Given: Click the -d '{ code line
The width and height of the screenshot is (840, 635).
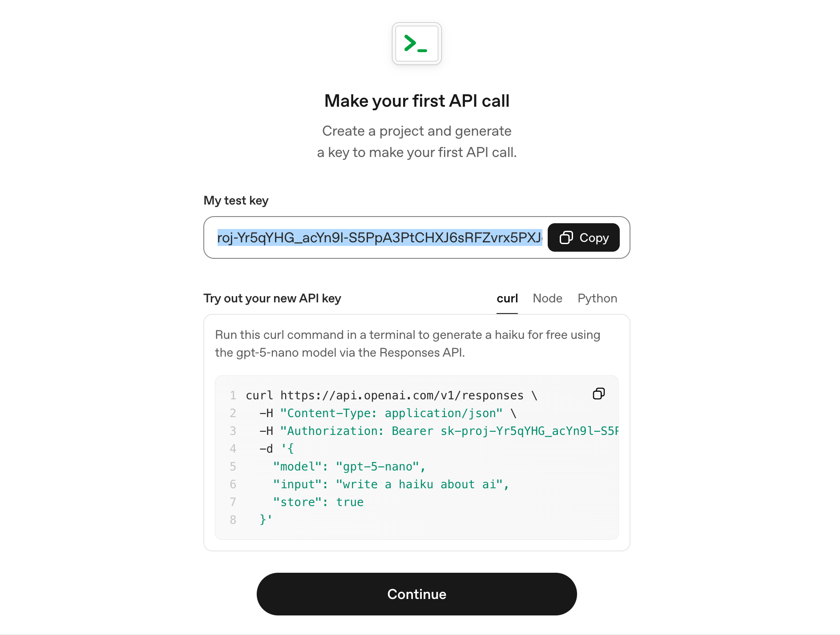Looking at the screenshot, I should (277, 449).
